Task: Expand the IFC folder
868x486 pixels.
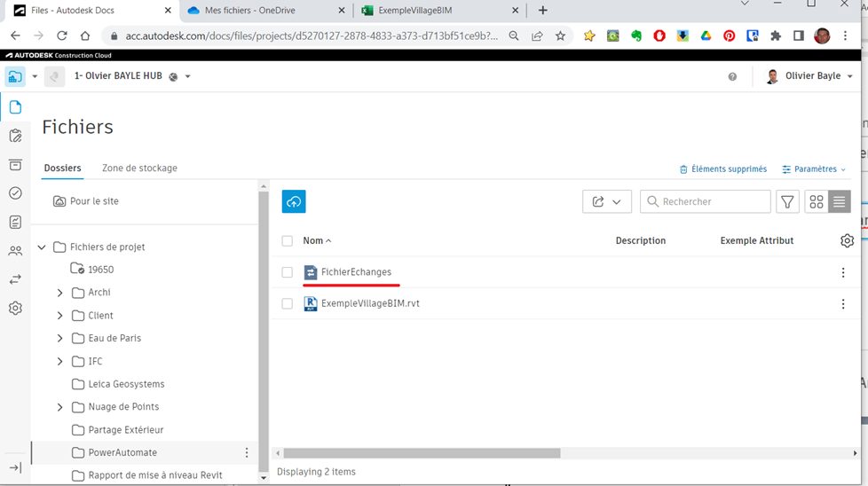Action: pyautogui.click(x=59, y=361)
